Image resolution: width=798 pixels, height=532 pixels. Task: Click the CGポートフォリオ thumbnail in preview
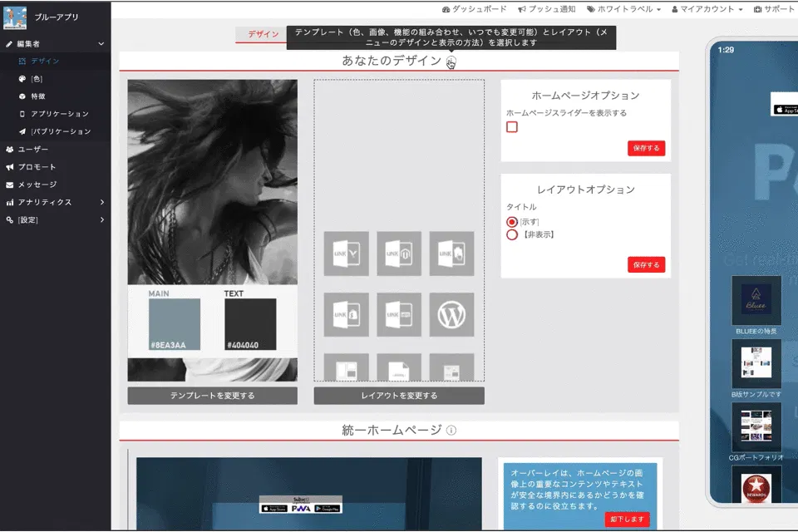756,426
